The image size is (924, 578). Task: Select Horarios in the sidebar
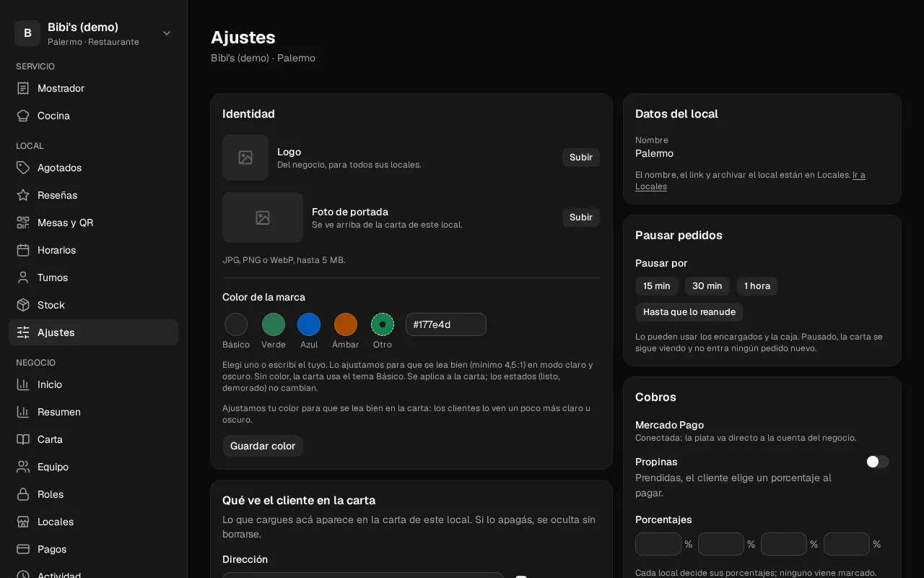pyautogui.click(x=93, y=250)
